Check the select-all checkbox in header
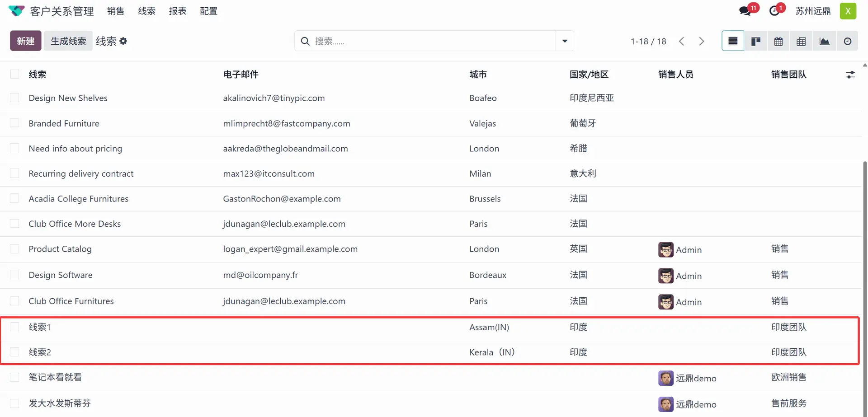Viewport: 868px width, 417px height. [x=14, y=75]
